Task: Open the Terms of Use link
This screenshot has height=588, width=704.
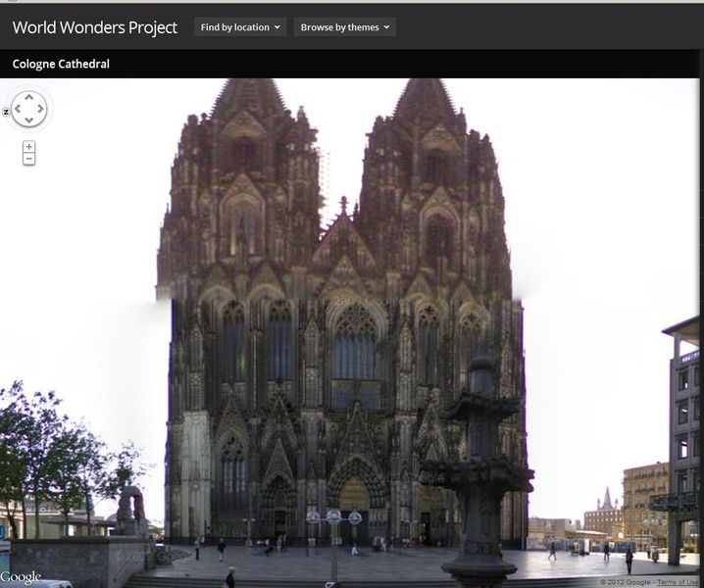Action: [678, 582]
